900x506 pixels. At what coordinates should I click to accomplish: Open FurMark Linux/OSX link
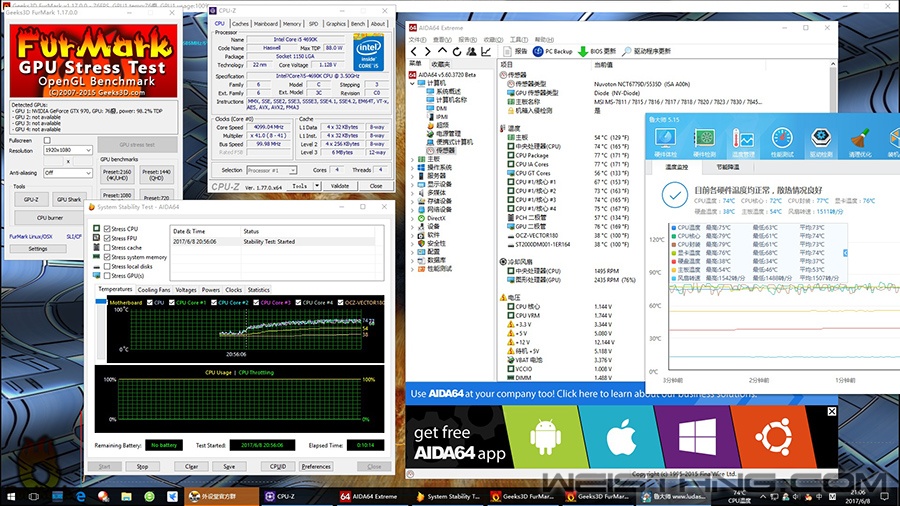tap(31, 236)
